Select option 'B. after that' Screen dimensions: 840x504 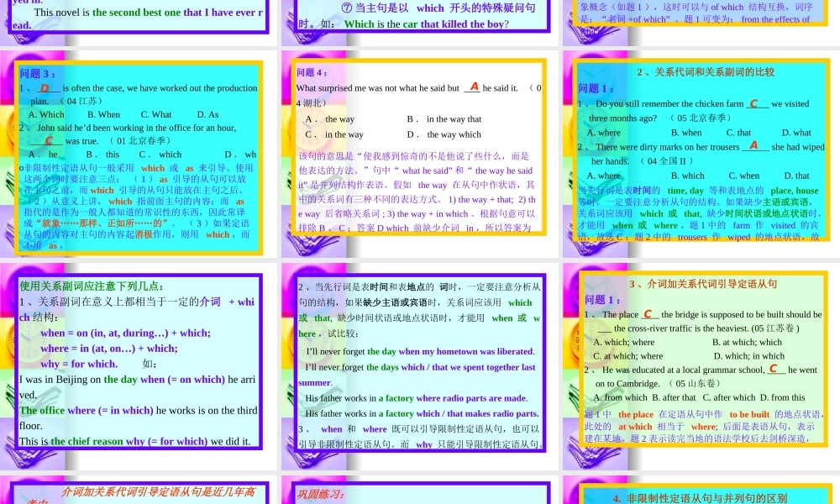point(674,397)
